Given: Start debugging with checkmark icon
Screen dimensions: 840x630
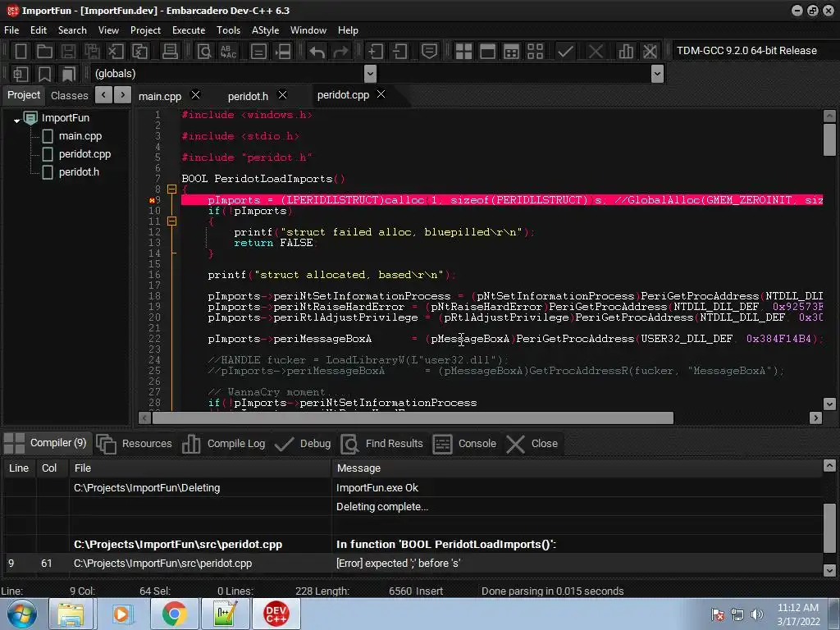Looking at the screenshot, I should pyautogui.click(x=565, y=52).
